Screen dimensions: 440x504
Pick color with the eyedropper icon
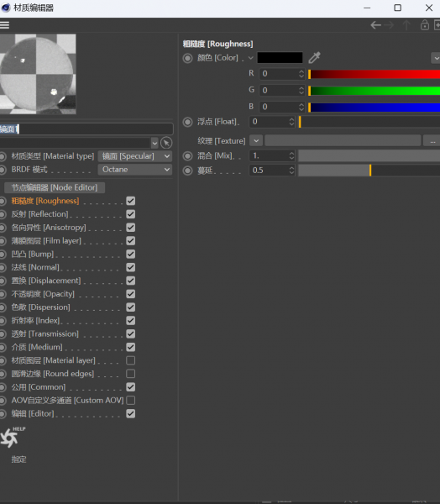tap(314, 57)
